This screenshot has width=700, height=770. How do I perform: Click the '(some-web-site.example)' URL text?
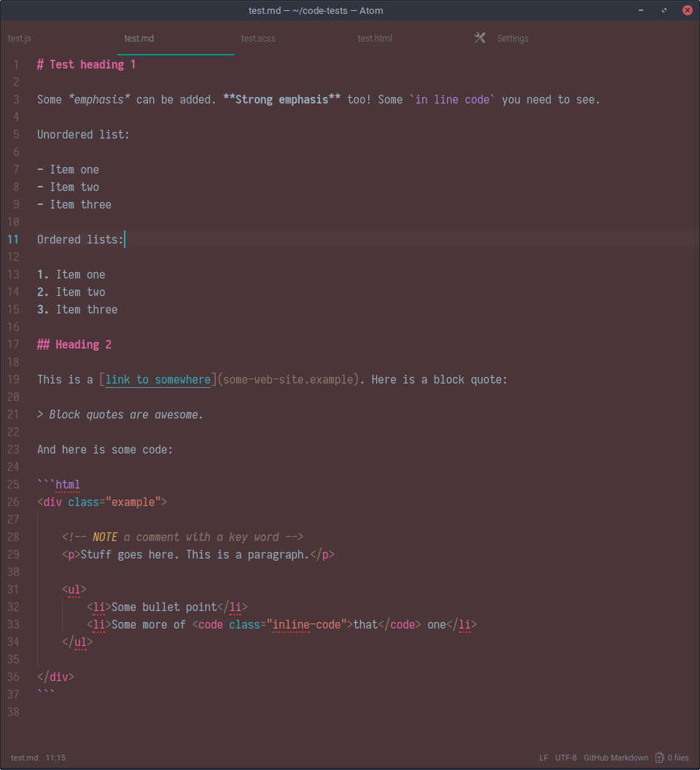(x=288, y=380)
